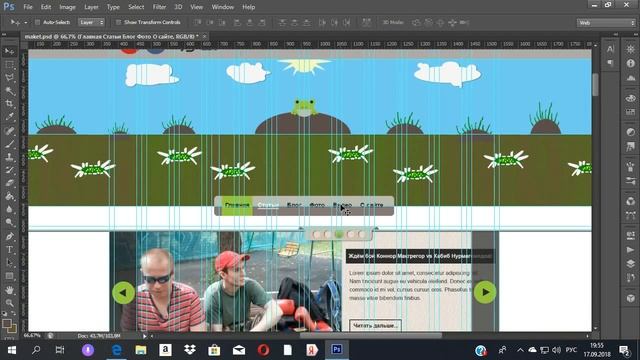
Task: Select the Brush tool
Action: [x=10, y=144]
